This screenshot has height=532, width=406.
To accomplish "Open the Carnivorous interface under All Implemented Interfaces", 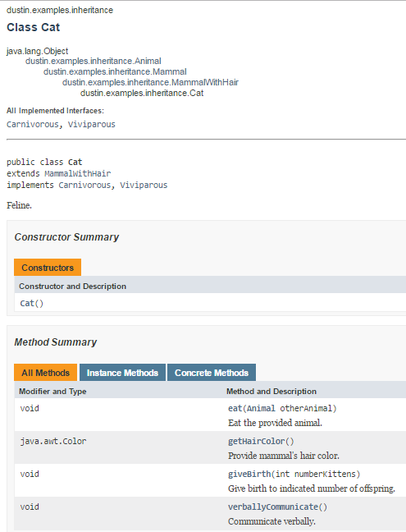I will pyautogui.click(x=33, y=125).
